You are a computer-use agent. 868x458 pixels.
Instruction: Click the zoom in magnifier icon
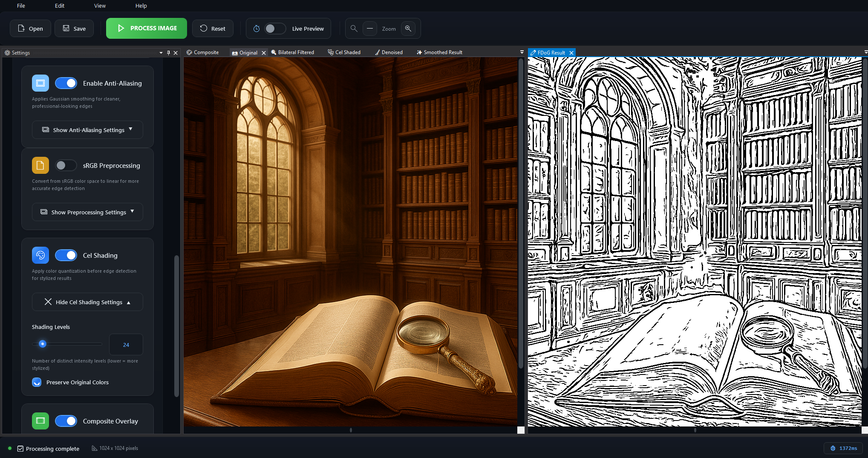point(408,29)
